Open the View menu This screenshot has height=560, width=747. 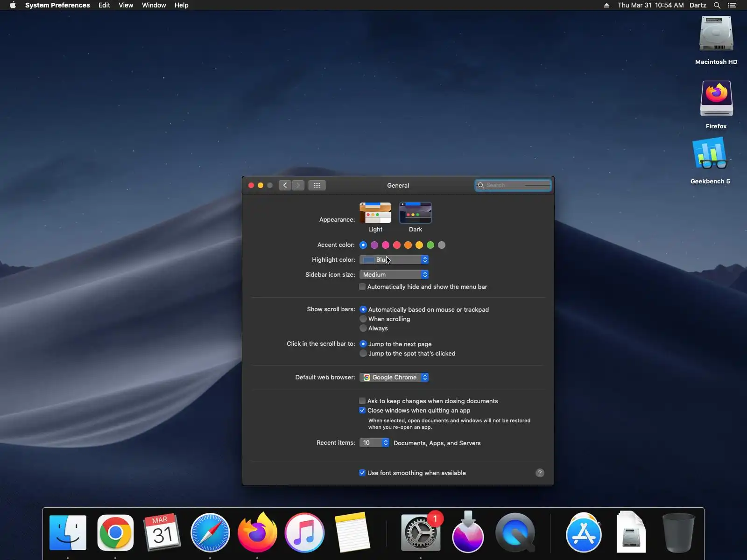click(126, 5)
